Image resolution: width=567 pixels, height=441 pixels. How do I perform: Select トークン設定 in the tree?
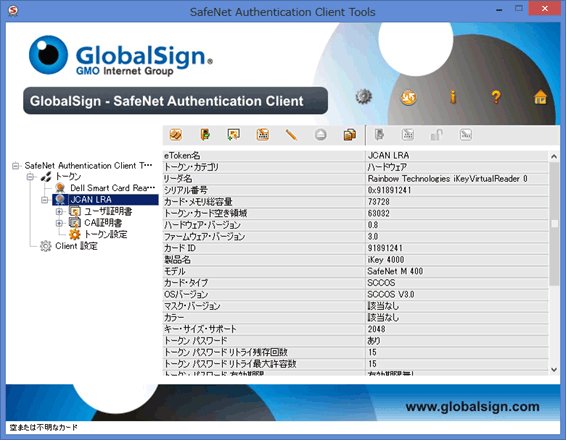[106, 234]
